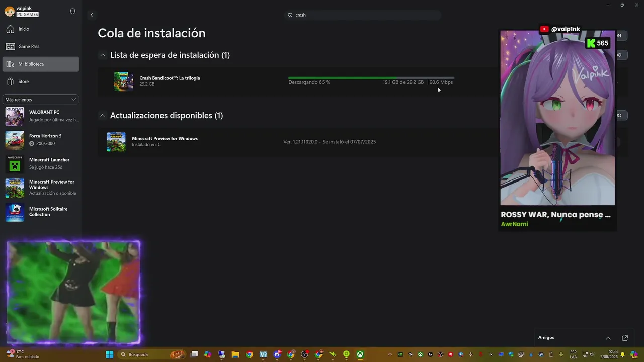Click the ROSSY WAR song title
The image size is (644, 362).
556,215
